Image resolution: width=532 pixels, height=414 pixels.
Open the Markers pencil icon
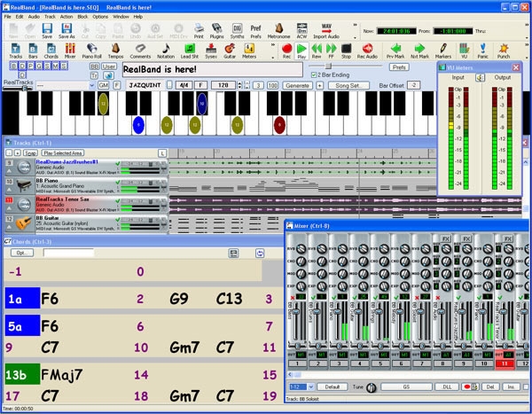click(443, 51)
